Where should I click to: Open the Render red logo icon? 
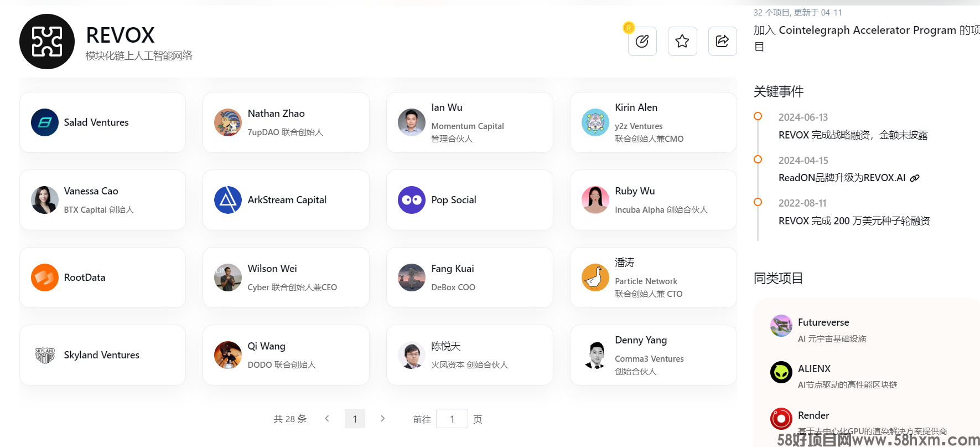(781, 419)
